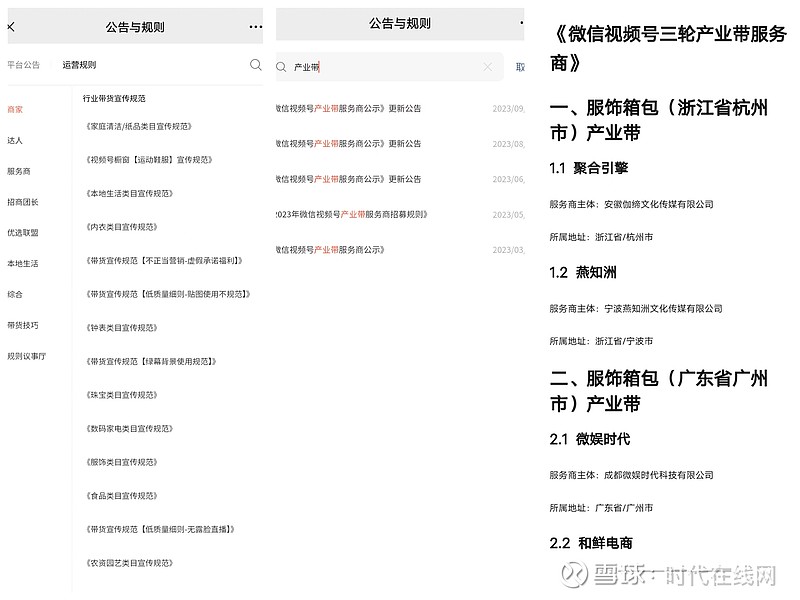Image resolution: width=800 pixels, height=600 pixels.
Task: Open 规则议事厅 in the sidebar
Action: (26, 356)
